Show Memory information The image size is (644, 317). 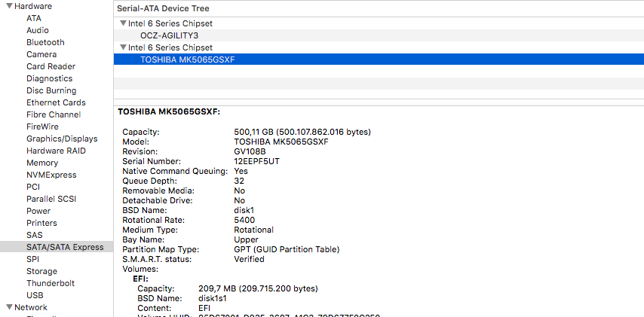[42, 163]
